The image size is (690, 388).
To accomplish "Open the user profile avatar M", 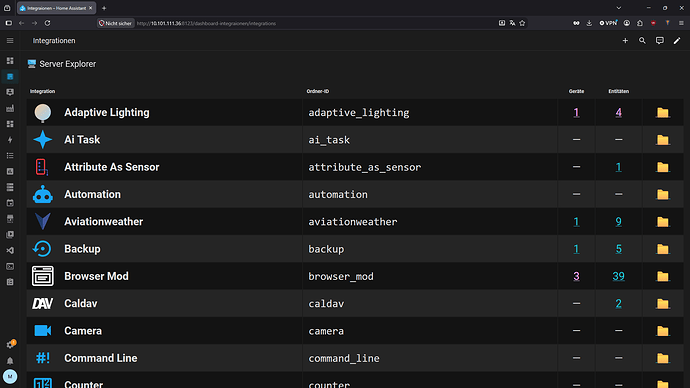I will [10, 377].
